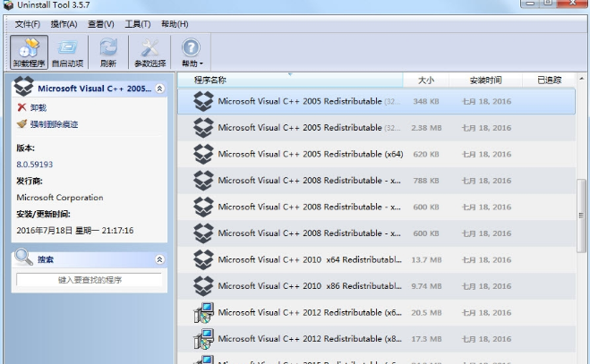
Task: Select Visual C++ 2005 Redistributable 348 KB row
Action: [376, 102]
